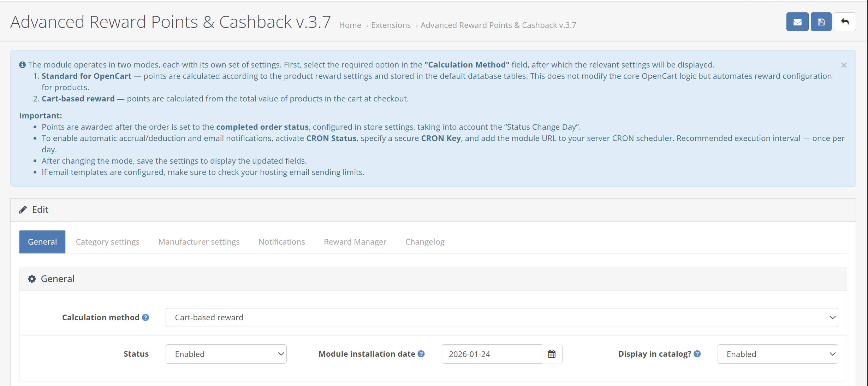Click "CRON Key" bold text
This screenshot has width=868, height=386.
(x=441, y=138)
